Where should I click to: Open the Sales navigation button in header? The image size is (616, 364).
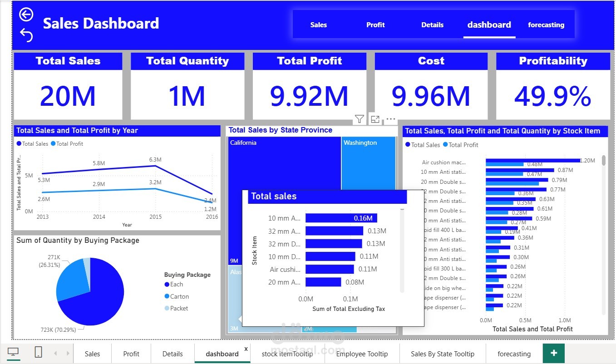(x=319, y=25)
